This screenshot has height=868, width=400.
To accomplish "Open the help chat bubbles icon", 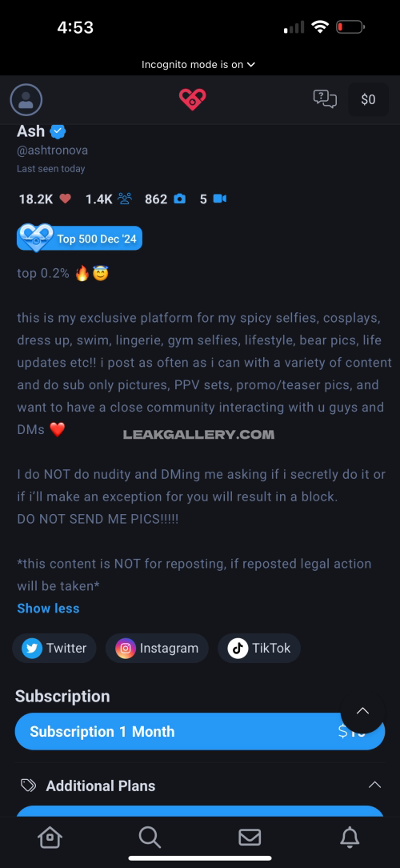I will (325, 99).
